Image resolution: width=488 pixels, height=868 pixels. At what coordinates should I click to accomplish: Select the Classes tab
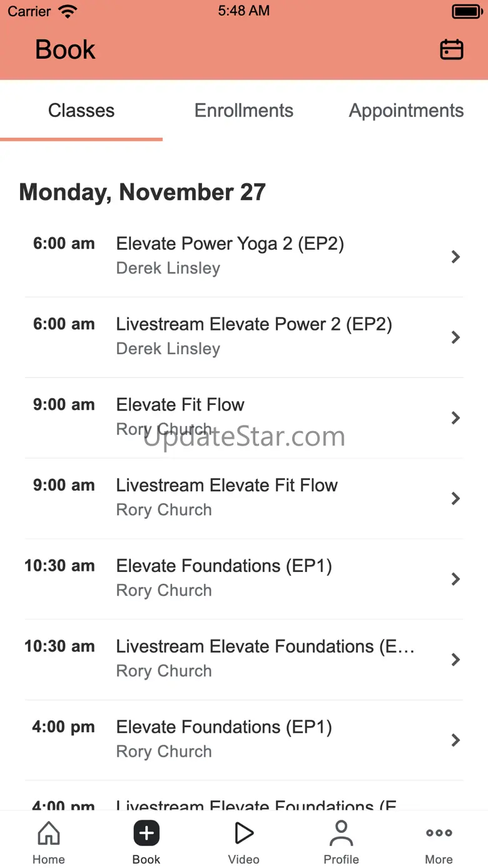pyautogui.click(x=81, y=111)
